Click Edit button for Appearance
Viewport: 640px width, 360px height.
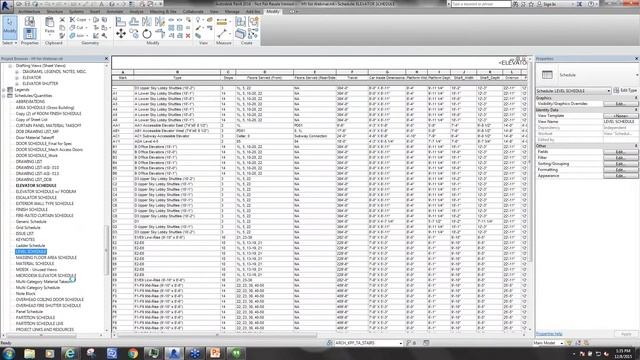[620, 176]
